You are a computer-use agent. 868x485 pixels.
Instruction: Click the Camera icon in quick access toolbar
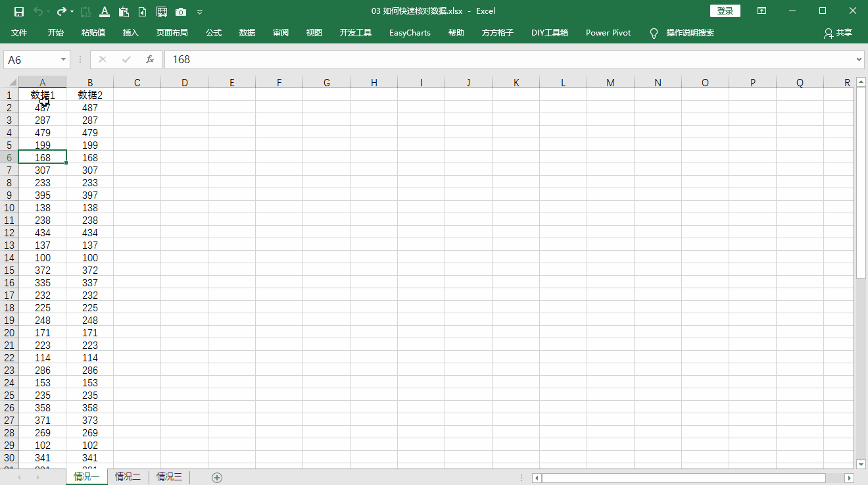tap(181, 12)
